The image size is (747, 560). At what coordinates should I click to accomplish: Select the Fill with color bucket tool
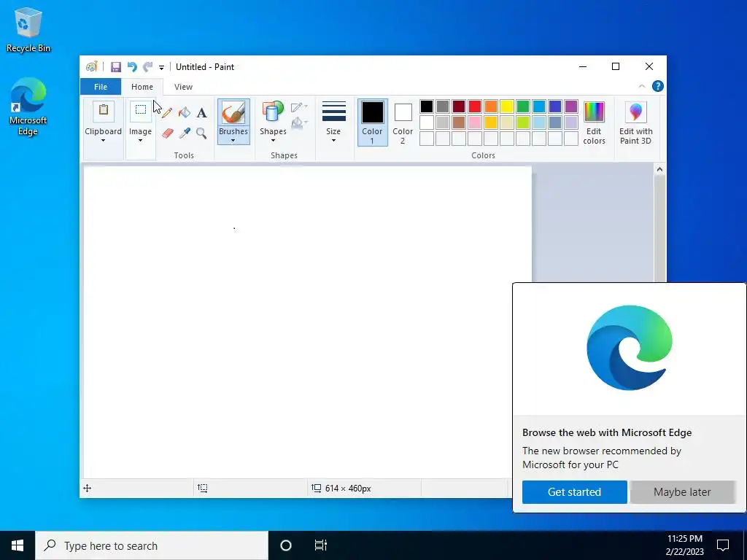(185, 113)
